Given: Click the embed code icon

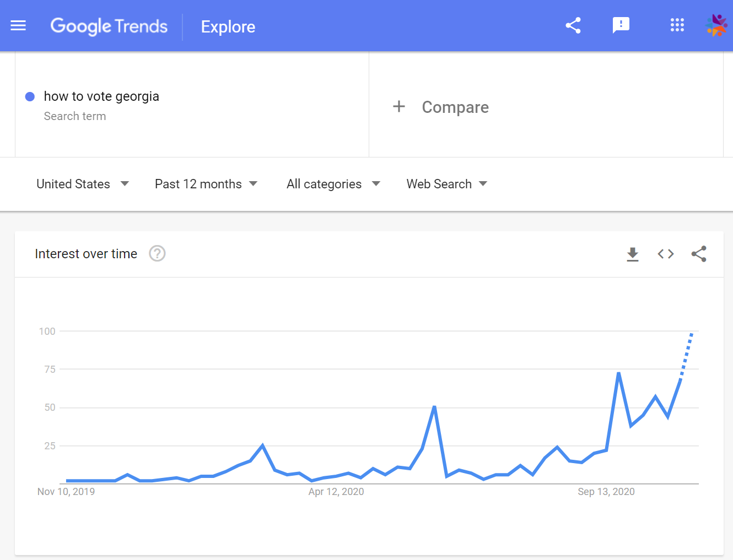Looking at the screenshot, I should [x=666, y=254].
